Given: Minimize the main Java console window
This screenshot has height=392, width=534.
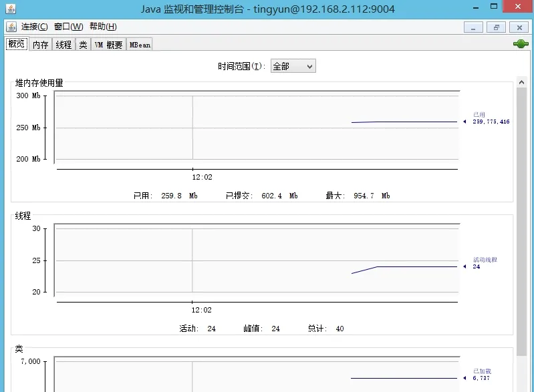Looking at the screenshot, I should click(476, 7).
